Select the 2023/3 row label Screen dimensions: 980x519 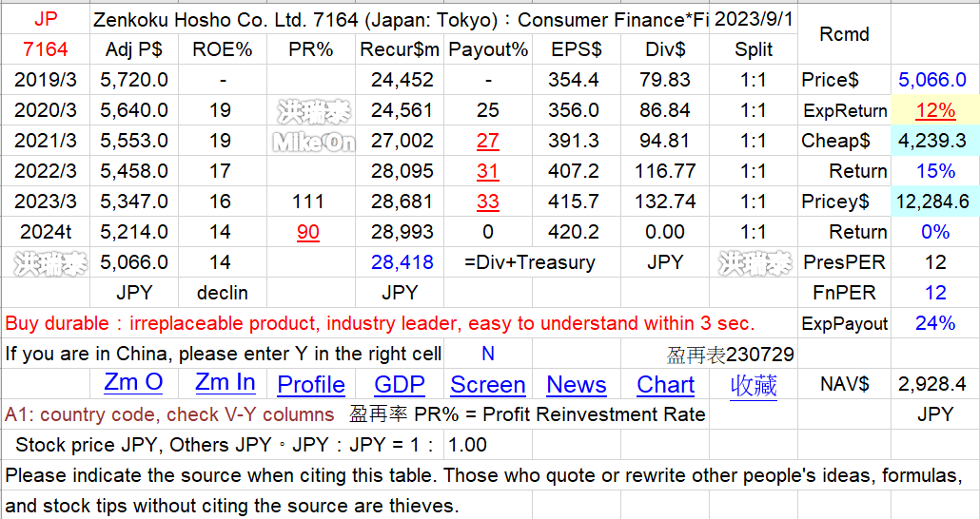click(45, 202)
